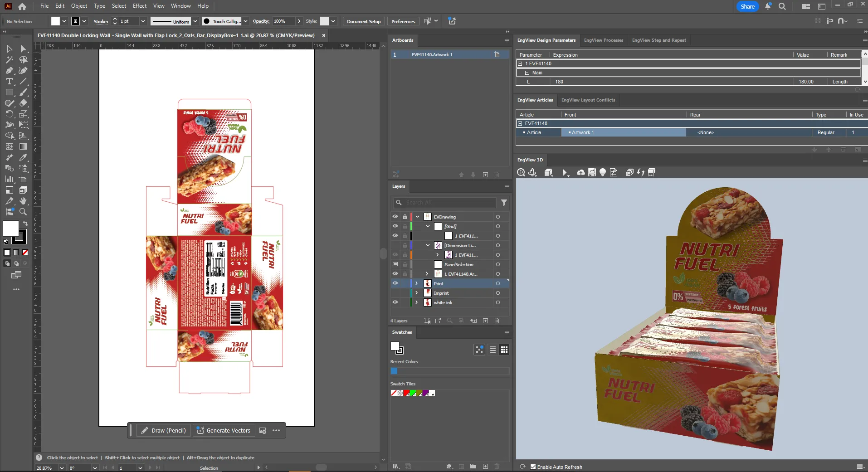Viewport: 868px width, 472px height.
Task: Open the search icon in title bar
Action: pyautogui.click(x=782, y=6)
